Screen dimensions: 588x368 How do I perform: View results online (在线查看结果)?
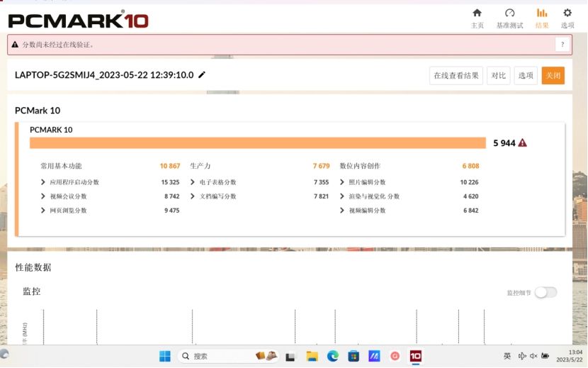(x=456, y=76)
